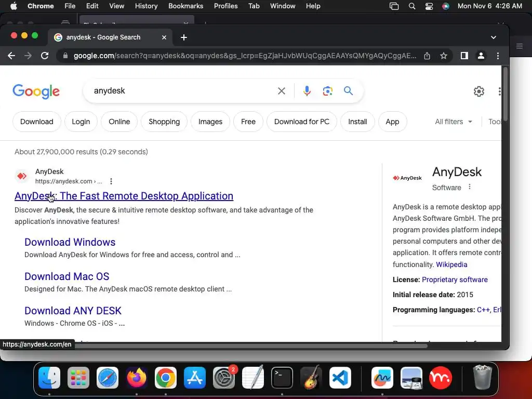Open the Profiles menu
Screen dimensions: 532x399
tap(225, 6)
